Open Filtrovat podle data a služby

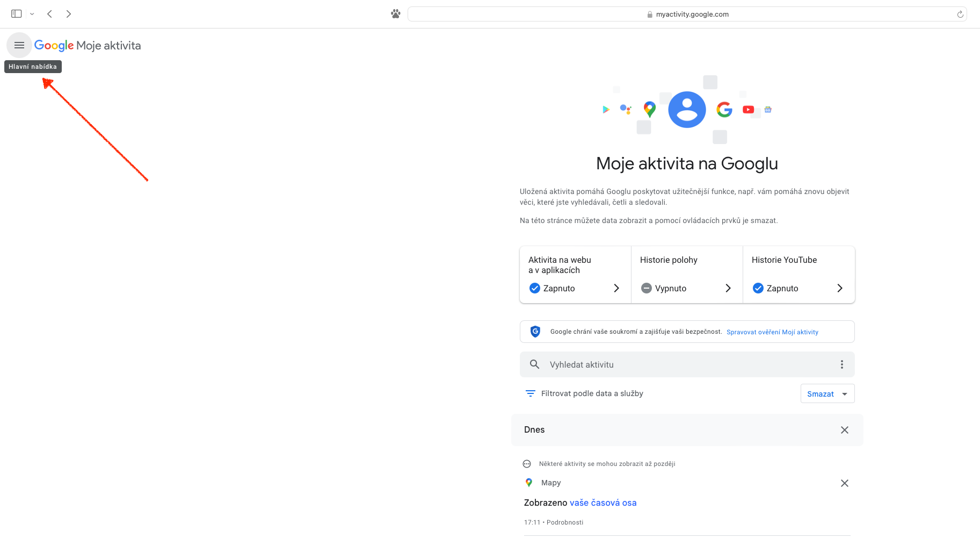click(x=592, y=393)
